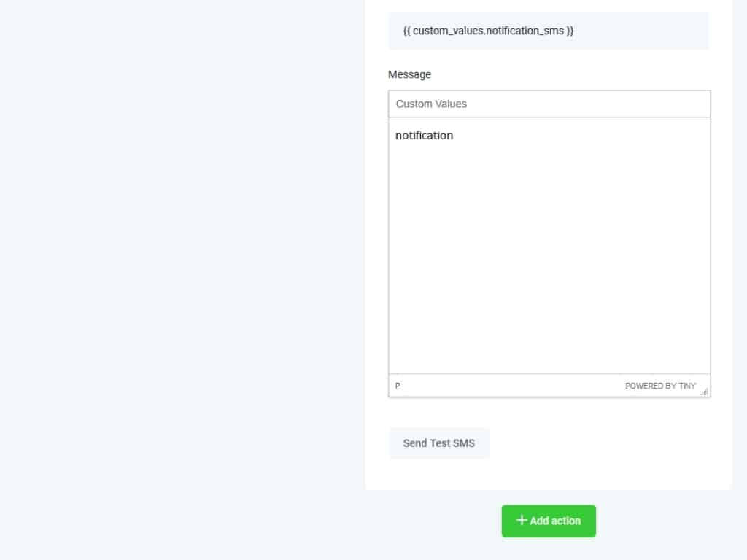Click the blank editor status bar middle
The image size is (747, 560).
[x=511, y=386]
